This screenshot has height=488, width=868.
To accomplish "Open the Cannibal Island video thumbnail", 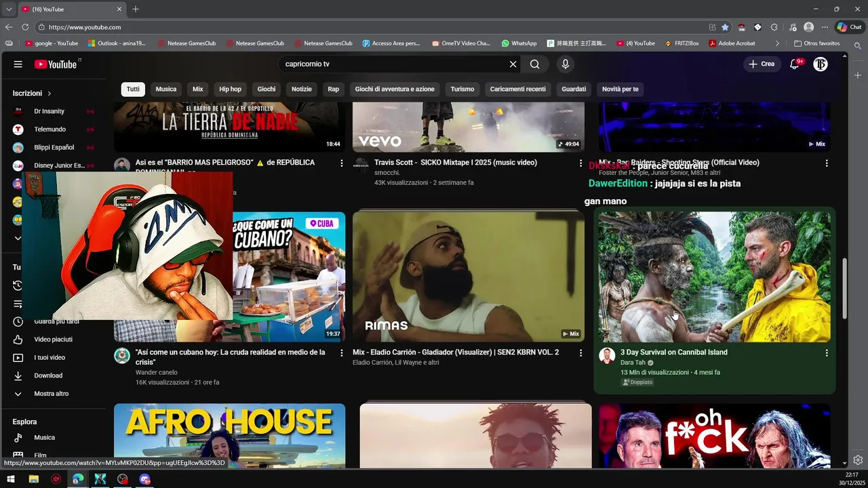I will click(714, 277).
